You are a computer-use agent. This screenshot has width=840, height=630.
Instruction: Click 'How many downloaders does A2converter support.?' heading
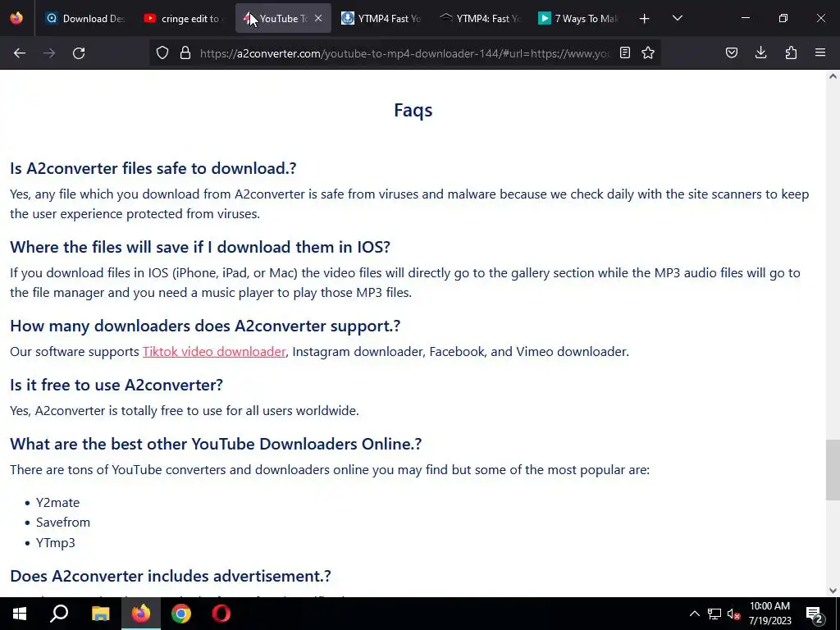[x=205, y=326]
